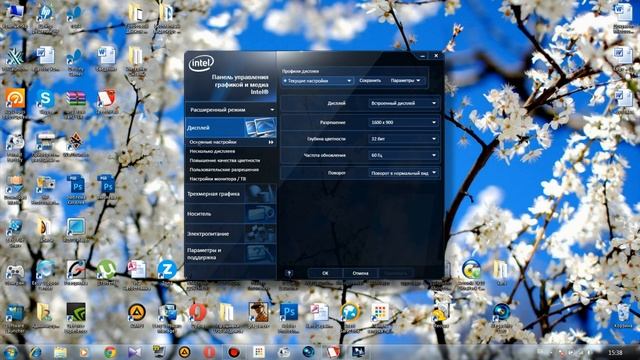Open the Глубина цветности 32 бит dropdown

[403, 139]
